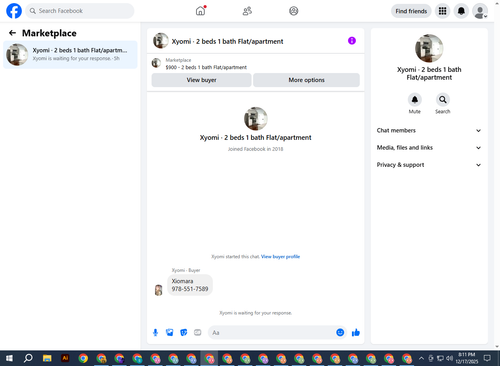Click the center chat avatar above Joined Facebook
Image resolution: width=500 pixels, height=366 pixels.
coord(256,118)
